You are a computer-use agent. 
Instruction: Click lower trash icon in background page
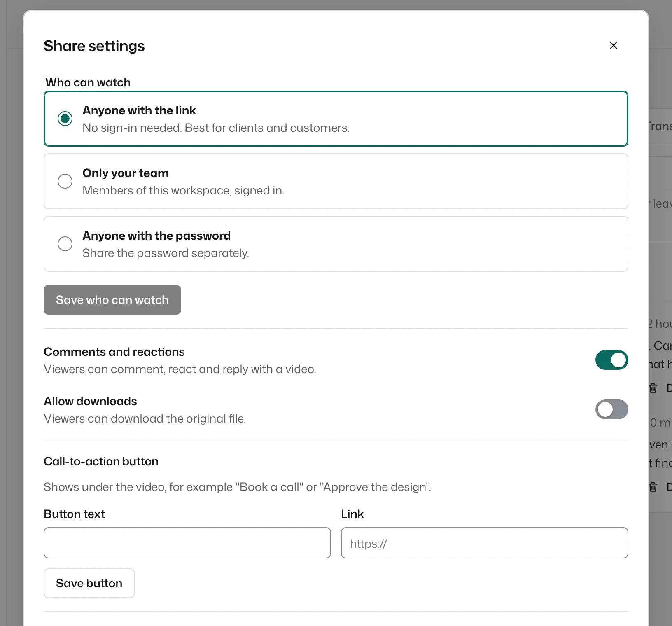(x=653, y=487)
